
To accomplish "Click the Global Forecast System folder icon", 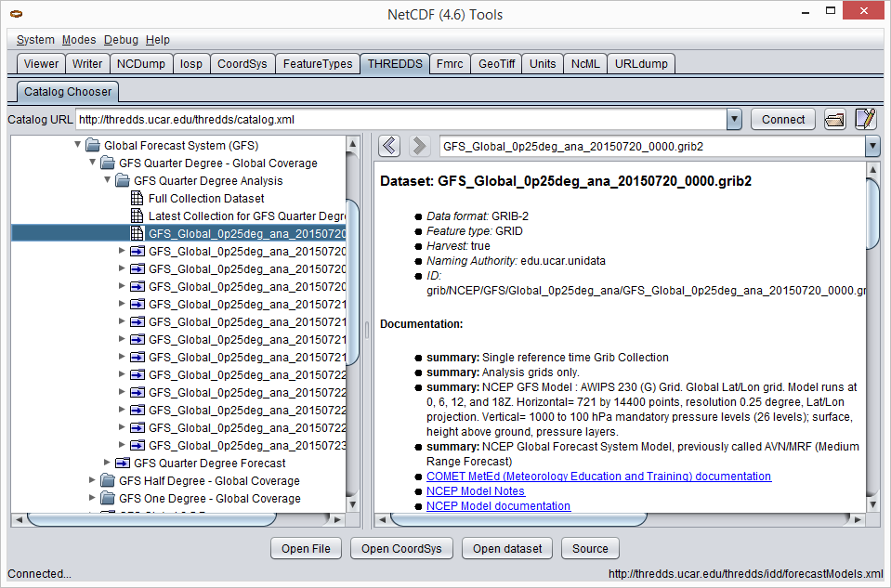I will pos(93,146).
